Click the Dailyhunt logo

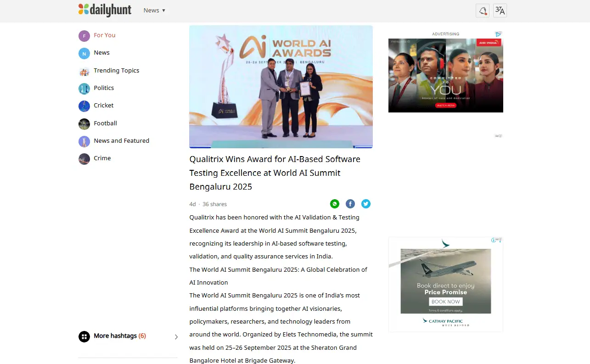[105, 10]
